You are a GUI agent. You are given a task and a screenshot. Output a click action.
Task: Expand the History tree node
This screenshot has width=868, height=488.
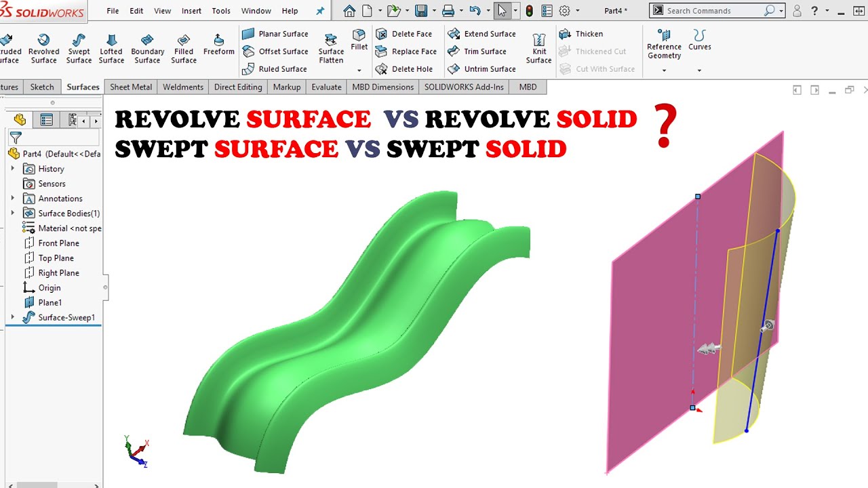click(x=12, y=169)
